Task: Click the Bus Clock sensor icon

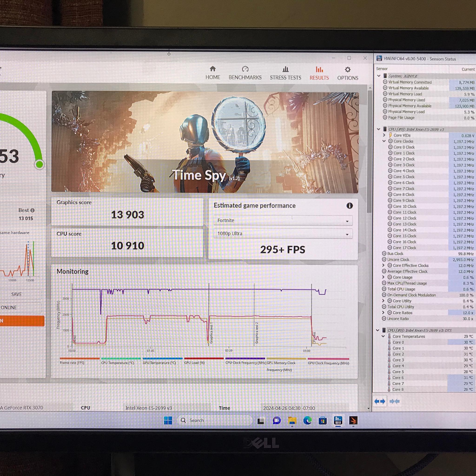Action: 384,254
